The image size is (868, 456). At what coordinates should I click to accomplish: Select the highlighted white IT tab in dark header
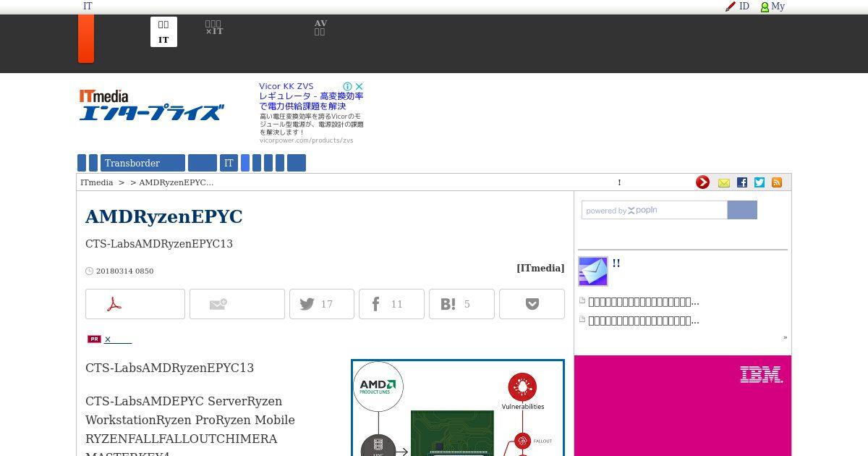coord(163,32)
